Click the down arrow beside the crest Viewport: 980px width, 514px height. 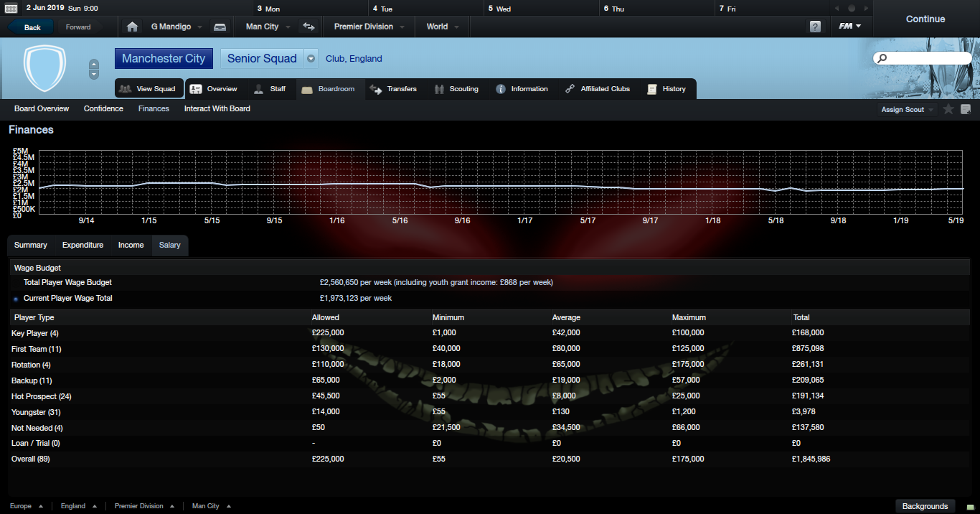94,75
